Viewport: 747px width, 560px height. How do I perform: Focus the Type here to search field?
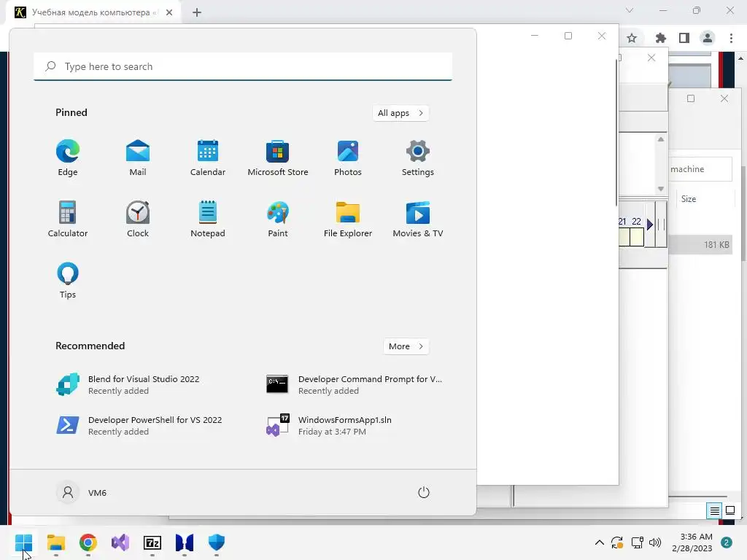(243, 66)
